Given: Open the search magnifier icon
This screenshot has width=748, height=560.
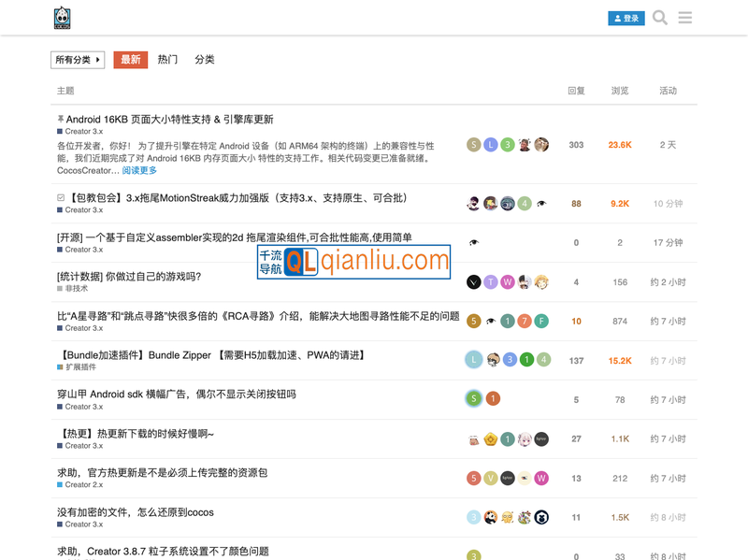Looking at the screenshot, I should tap(659, 17).
